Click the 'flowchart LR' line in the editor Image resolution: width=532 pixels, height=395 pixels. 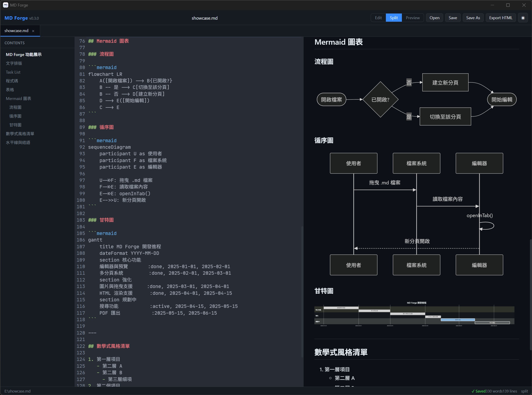click(x=105, y=74)
